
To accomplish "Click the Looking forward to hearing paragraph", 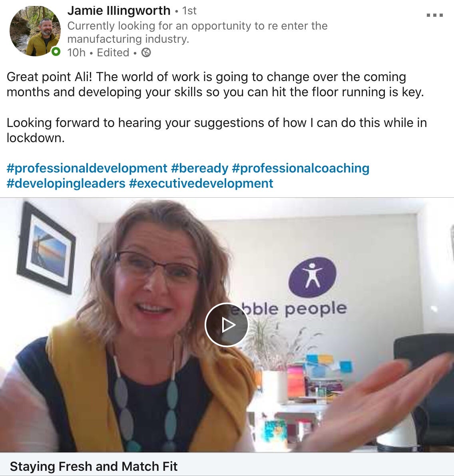I will click(217, 130).
